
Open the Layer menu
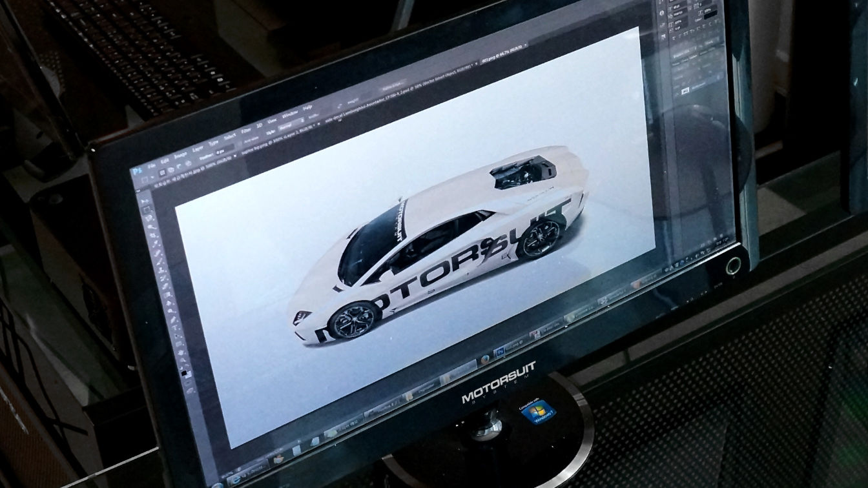tap(198, 149)
